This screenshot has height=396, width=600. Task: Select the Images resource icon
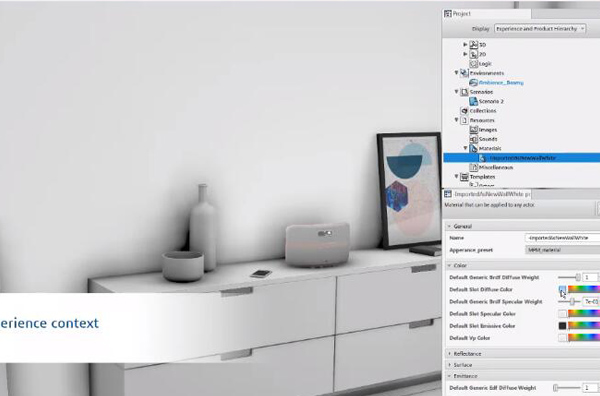click(x=474, y=130)
